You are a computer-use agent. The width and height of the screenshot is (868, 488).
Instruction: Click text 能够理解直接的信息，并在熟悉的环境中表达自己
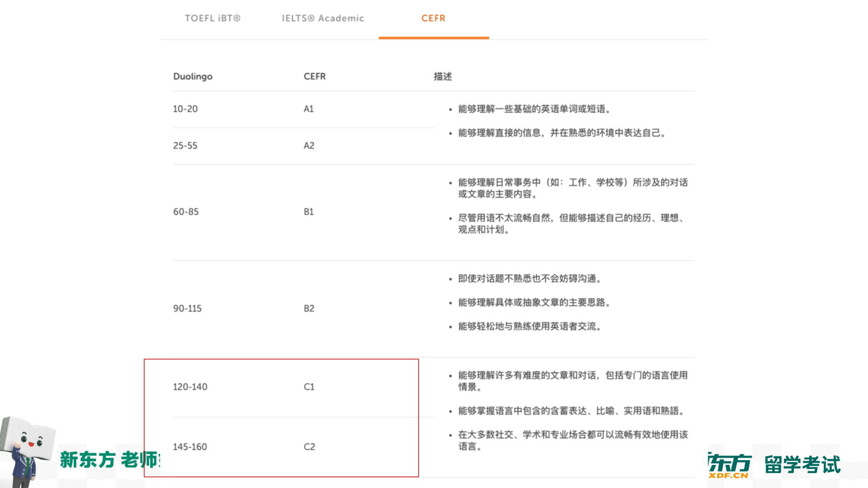(x=562, y=133)
